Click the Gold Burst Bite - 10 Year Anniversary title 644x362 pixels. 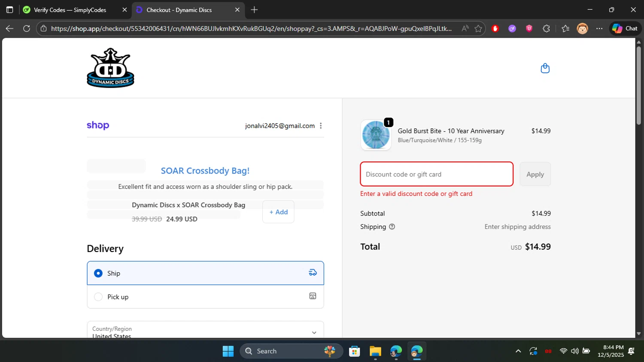click(x=451, y=131)
